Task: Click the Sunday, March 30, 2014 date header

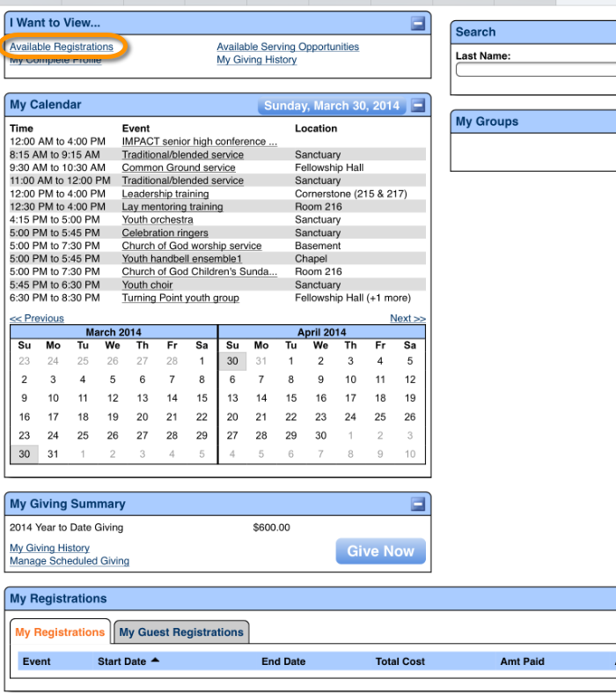Action: coord(332,106)
